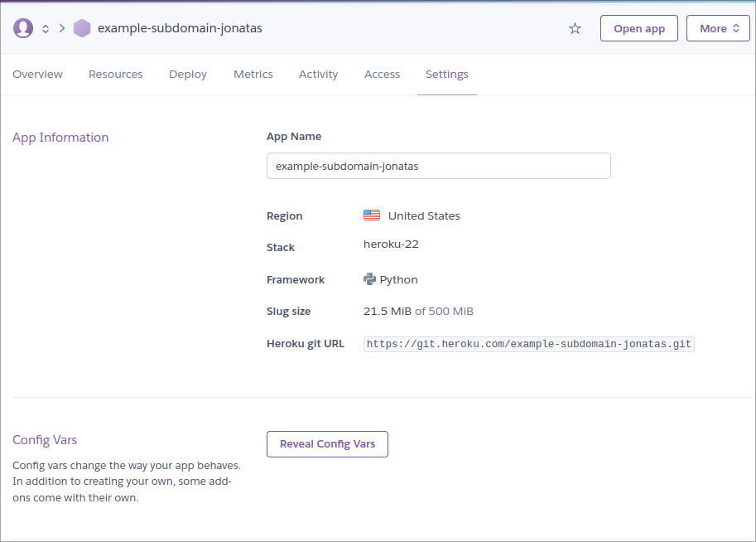The height and width of the screenshot is (542, 756).
Task: Switch to the Resources tab
Action: point(116,75)
